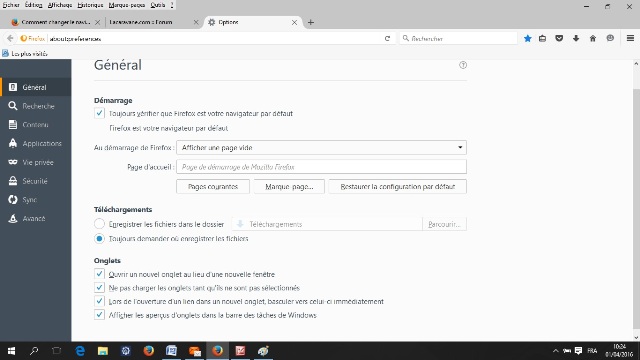
Task: Open the FRA language indicator
Action: coord(592,351)
